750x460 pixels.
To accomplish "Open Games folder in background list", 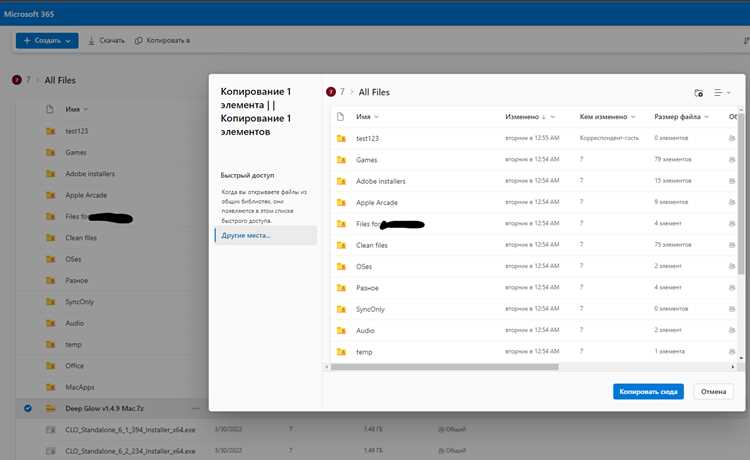I will pyautogui.click(x=76, y=153).
